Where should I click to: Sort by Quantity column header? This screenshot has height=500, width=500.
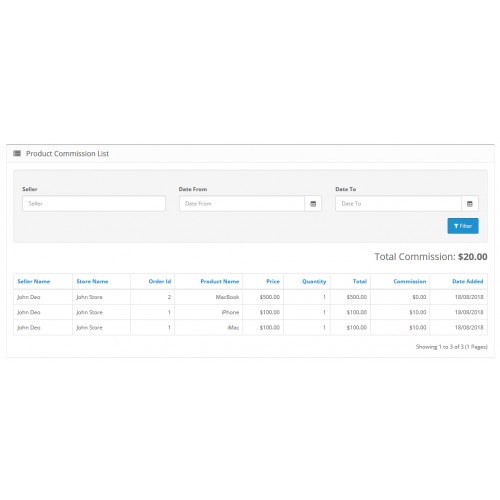pos(314,281)
